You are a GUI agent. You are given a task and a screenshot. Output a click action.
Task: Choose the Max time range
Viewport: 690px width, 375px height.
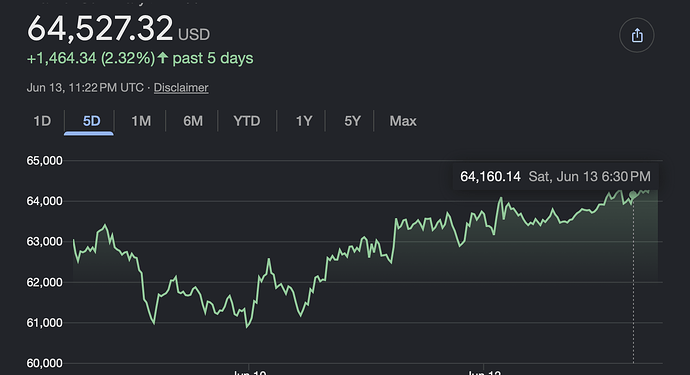click(x=403, y=121)
